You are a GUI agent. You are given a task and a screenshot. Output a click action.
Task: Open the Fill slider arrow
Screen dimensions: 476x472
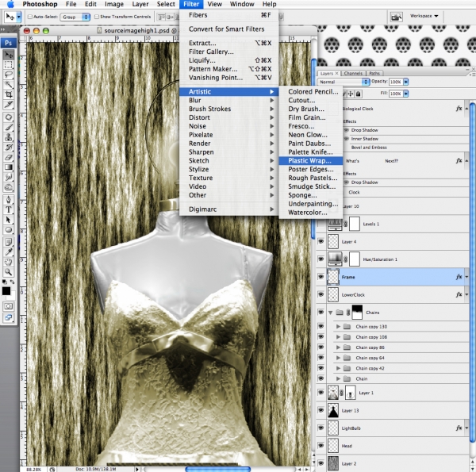tap(406, 94)
